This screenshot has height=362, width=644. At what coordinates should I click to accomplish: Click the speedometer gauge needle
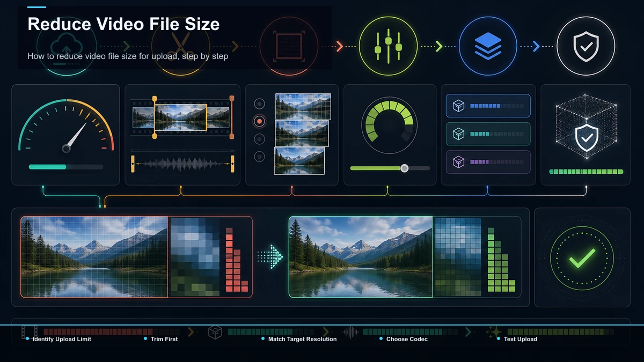click(x=75, y=137)
